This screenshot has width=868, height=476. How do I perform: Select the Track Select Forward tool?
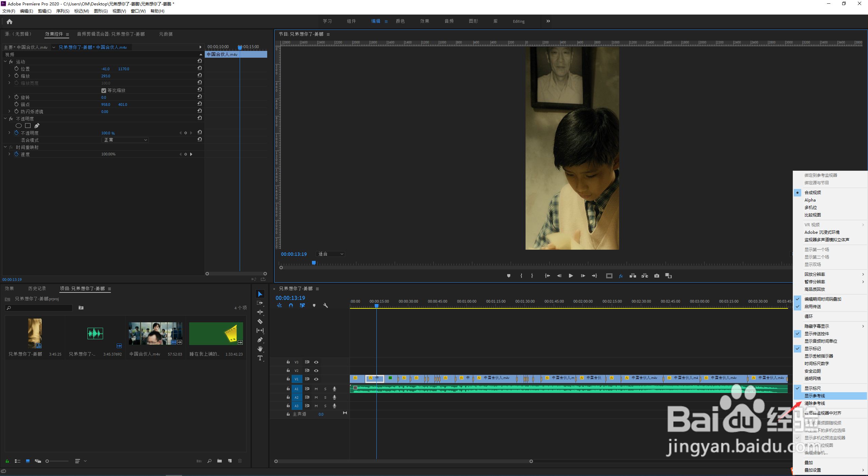(x=260, y=303)
